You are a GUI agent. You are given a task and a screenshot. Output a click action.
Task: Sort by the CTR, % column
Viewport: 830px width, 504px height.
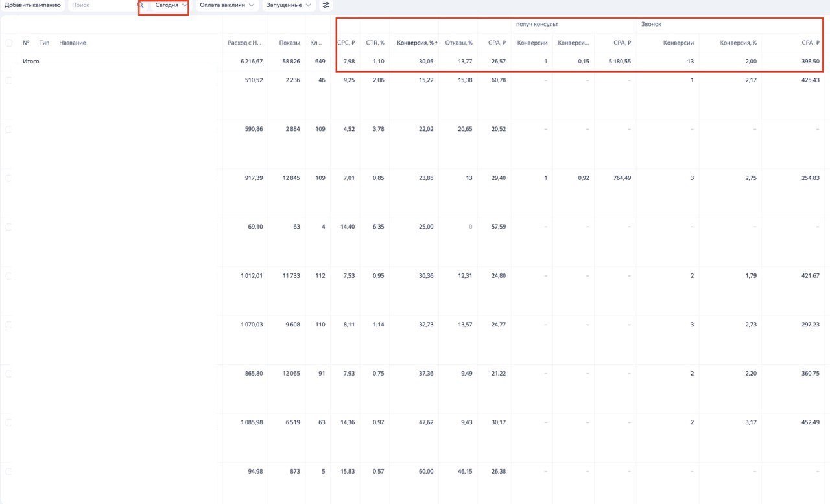point(375,43)
